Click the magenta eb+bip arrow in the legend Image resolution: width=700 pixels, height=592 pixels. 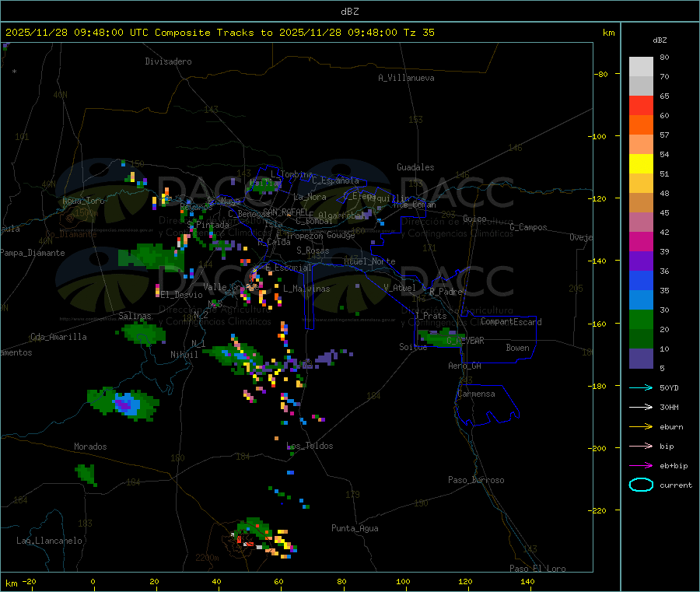641,466
